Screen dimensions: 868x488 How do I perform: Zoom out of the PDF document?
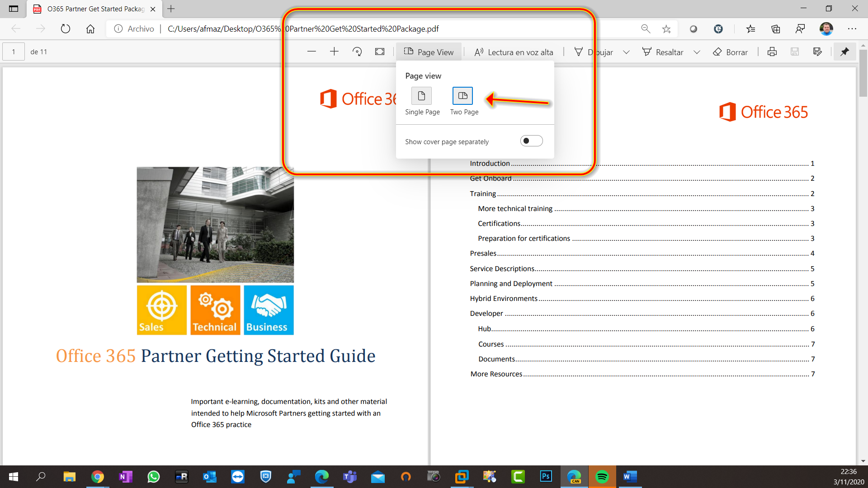pyautogui.click(x=311, y=52)
